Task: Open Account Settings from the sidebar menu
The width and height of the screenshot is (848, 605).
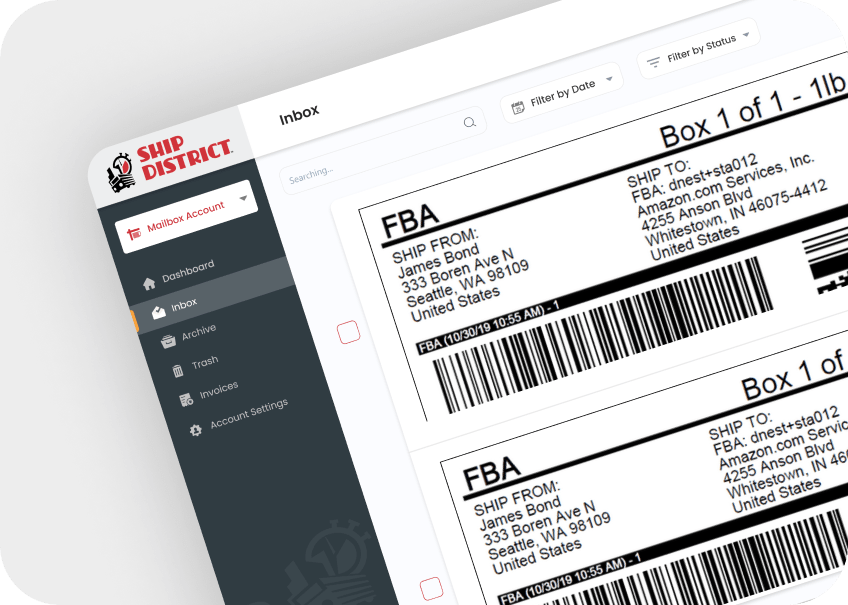Action: (248, 411)
